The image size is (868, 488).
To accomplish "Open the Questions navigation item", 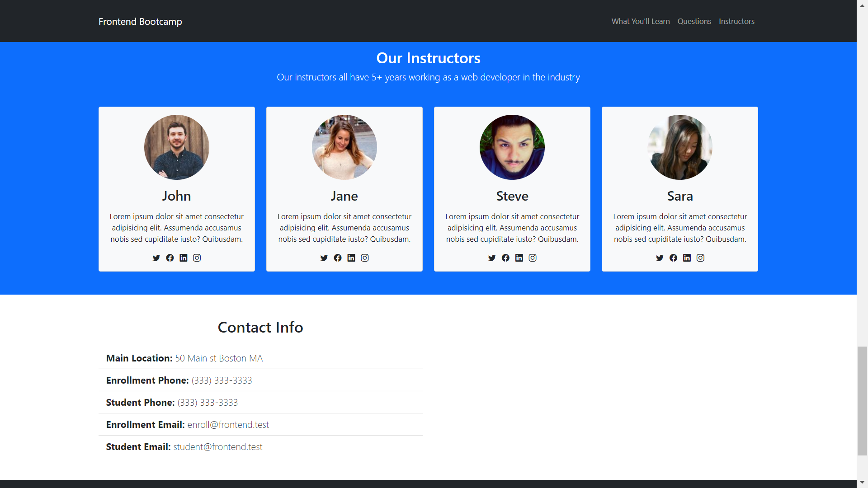I will tap(693, 21).
